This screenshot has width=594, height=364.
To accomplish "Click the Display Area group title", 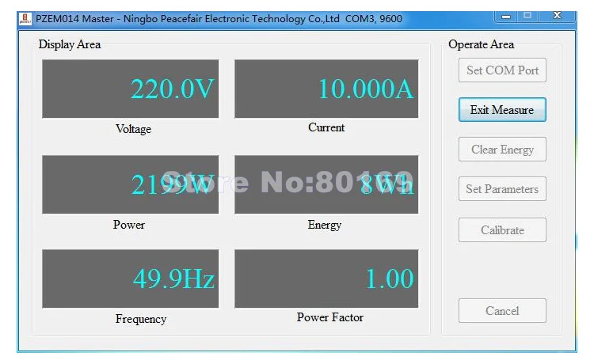I will point(70,44).
